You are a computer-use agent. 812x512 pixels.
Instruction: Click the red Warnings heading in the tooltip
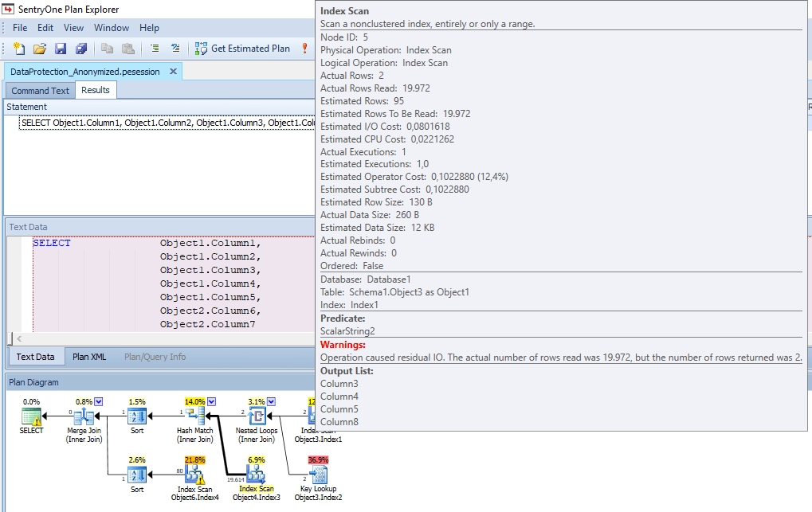pyautogui.click(x=343, y=345)
